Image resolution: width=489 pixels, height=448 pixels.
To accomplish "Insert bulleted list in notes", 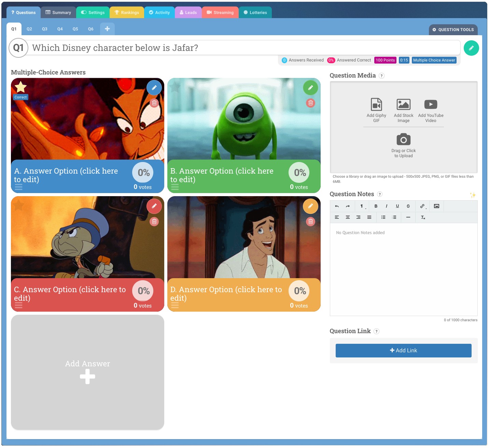I will click(x=383, y=217).
